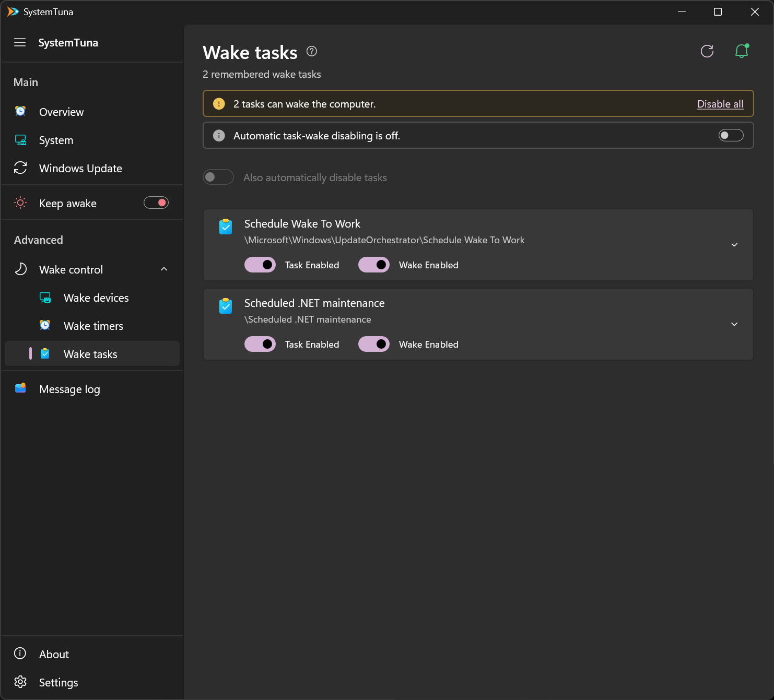Open the Message log page
This screenshot has height=700, width=774.
point(92,389)
